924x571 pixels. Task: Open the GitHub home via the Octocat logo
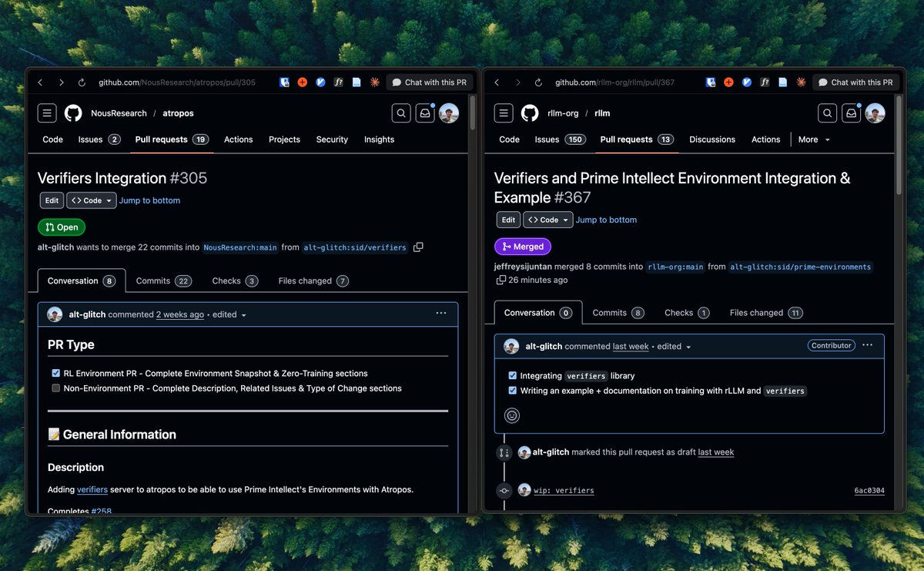(x=73, y=113)
